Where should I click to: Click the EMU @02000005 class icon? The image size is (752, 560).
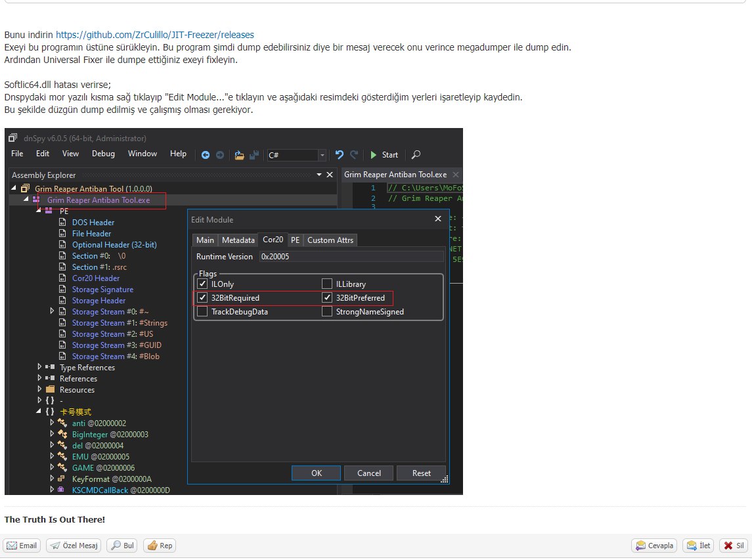62,456
